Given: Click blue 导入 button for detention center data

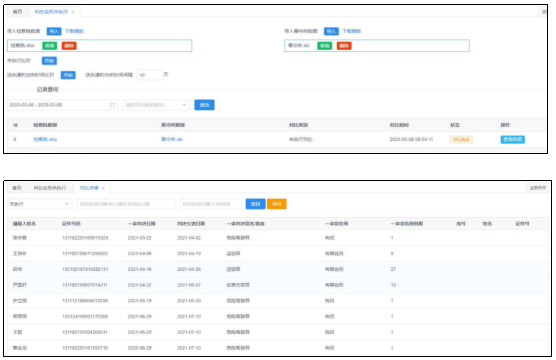Looking at the screenshot, I should [331, 31].
